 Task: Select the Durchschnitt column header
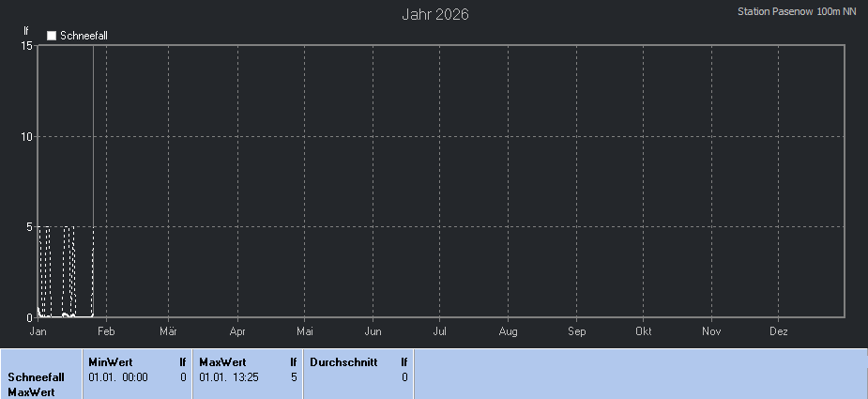pyautogui.click(x=343, y=361)
